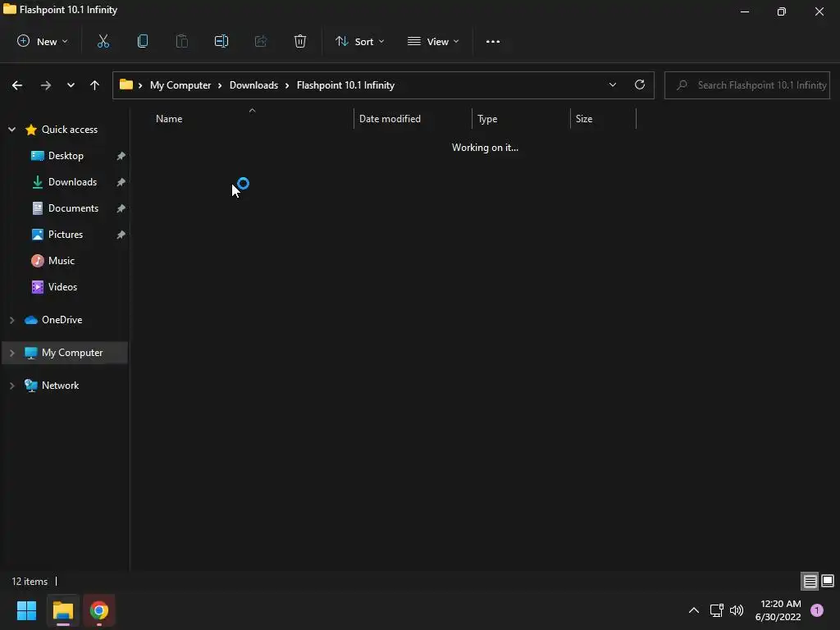The image size is (840, 630).
Task: Sort by the Size column header
Action: pyautogui.click(x=584, y=119)
